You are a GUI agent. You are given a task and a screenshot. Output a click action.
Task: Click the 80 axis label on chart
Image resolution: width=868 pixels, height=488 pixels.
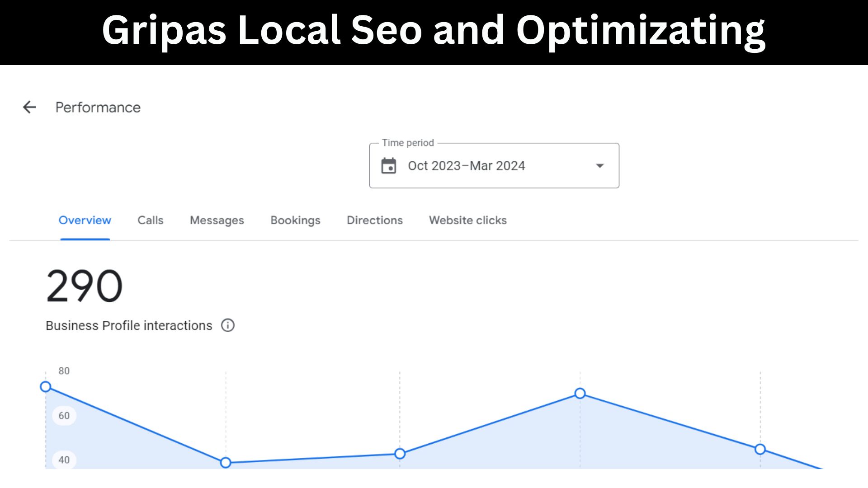click(64, 371)
